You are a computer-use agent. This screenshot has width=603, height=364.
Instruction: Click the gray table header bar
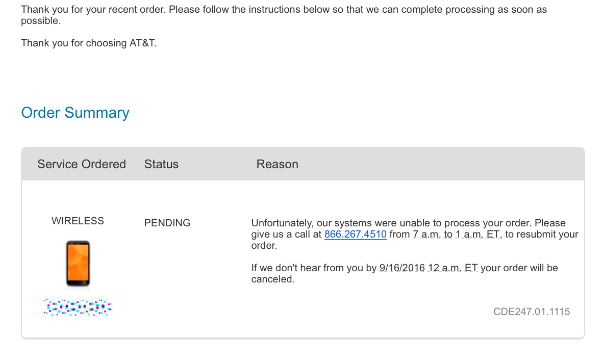[x=303, y=164]
